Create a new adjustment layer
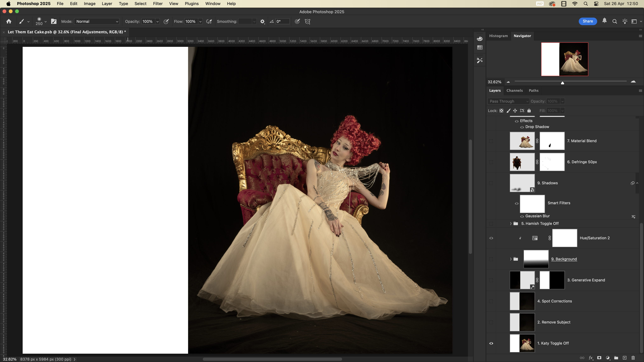Viewport: 644px width, 362px height. [x=608, y=358]
